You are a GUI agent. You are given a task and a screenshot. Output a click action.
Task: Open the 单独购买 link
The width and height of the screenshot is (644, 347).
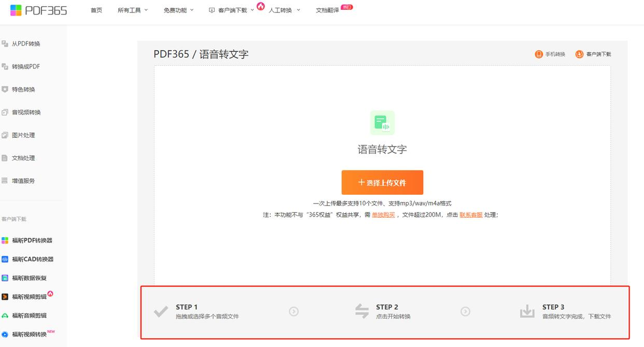click(383, 214)
